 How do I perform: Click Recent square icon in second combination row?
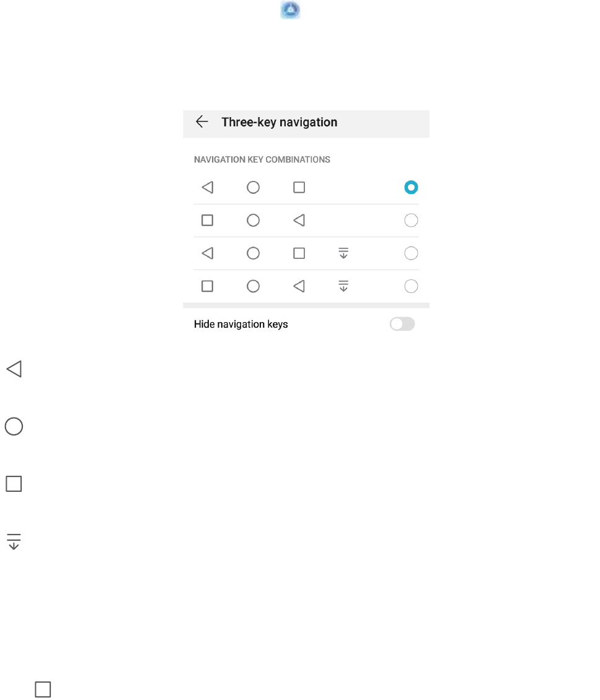tap(208, 221)
